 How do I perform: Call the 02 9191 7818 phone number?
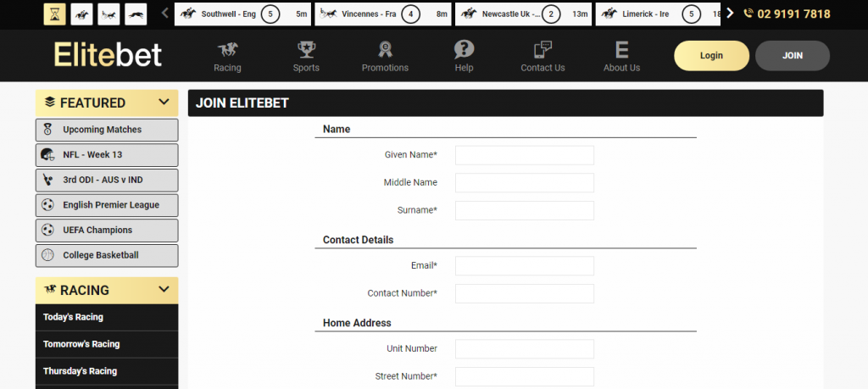point(787,14)
